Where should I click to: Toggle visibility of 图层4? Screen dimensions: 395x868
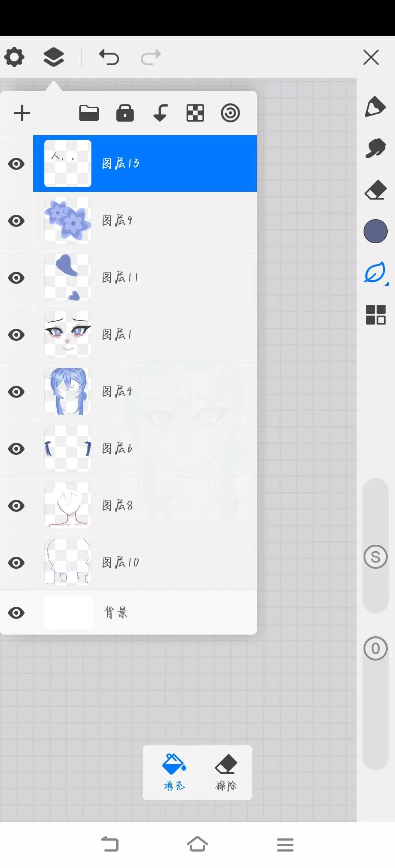pyautogui.click(x=16, y=392)
